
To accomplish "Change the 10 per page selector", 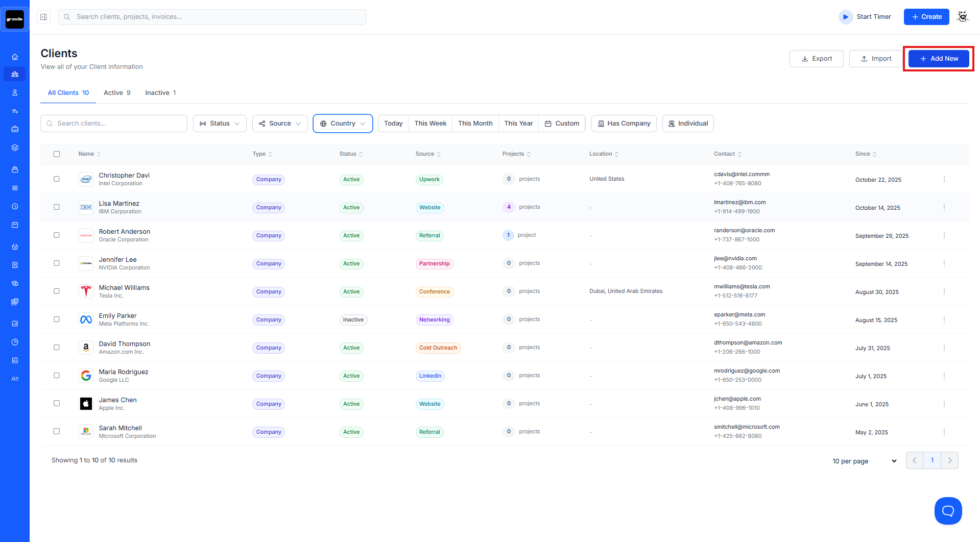I will coord(864,461).
